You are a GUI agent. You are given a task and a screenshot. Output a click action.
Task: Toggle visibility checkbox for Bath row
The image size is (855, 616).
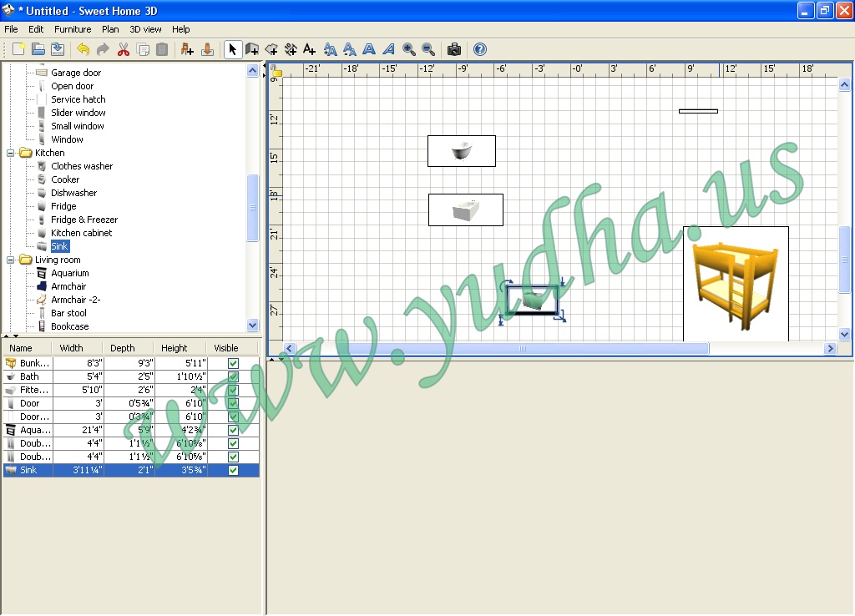tap(234, 376)
